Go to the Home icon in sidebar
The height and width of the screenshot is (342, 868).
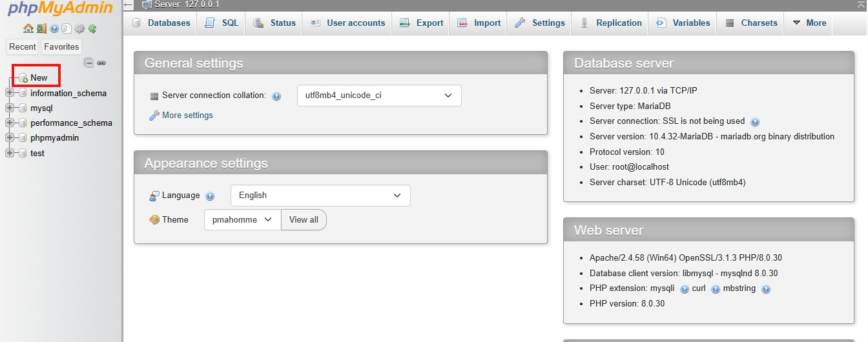click(28, 29)
